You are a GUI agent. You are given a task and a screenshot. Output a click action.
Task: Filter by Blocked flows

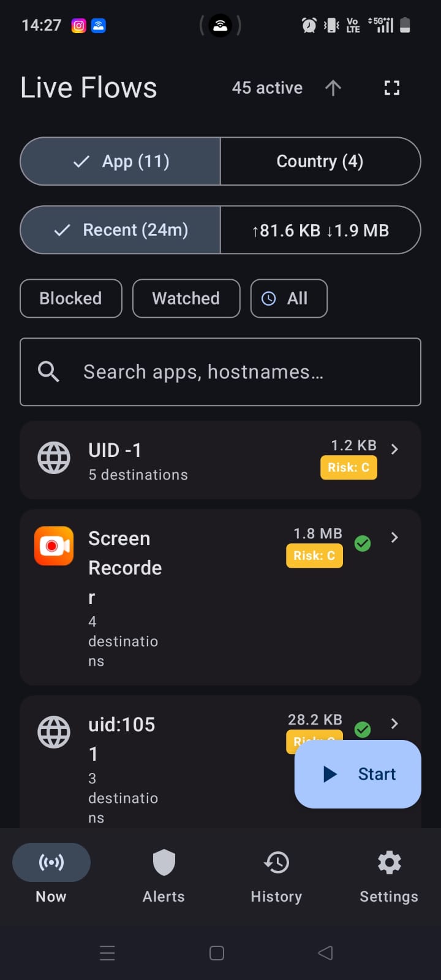click(x=71, y=298)
